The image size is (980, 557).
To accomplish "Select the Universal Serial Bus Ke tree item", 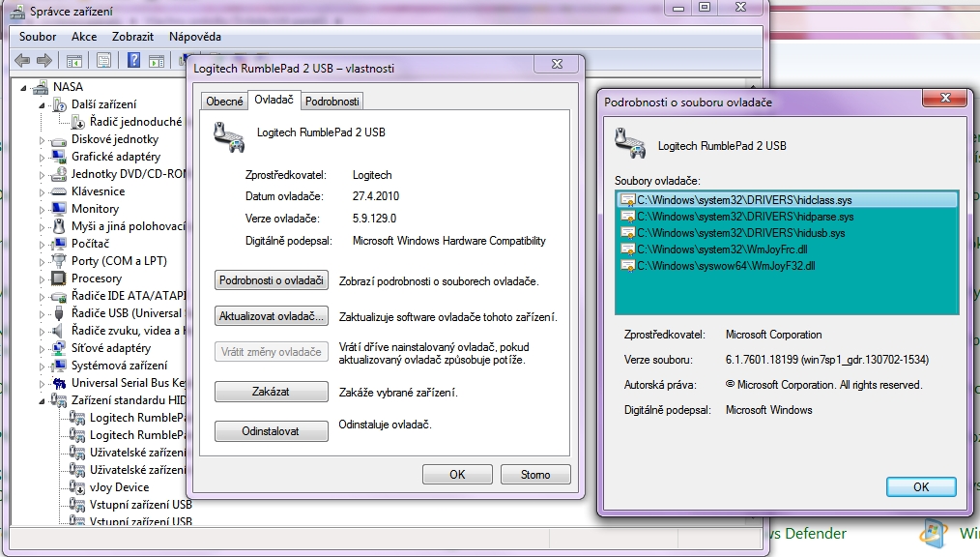I will click(129, 383).
